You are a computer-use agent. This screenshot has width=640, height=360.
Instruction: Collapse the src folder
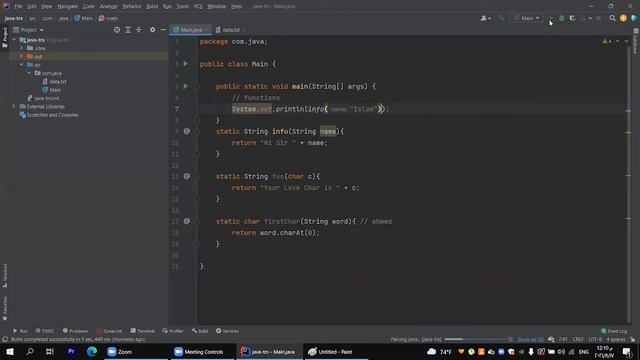[x=22, y=65]
